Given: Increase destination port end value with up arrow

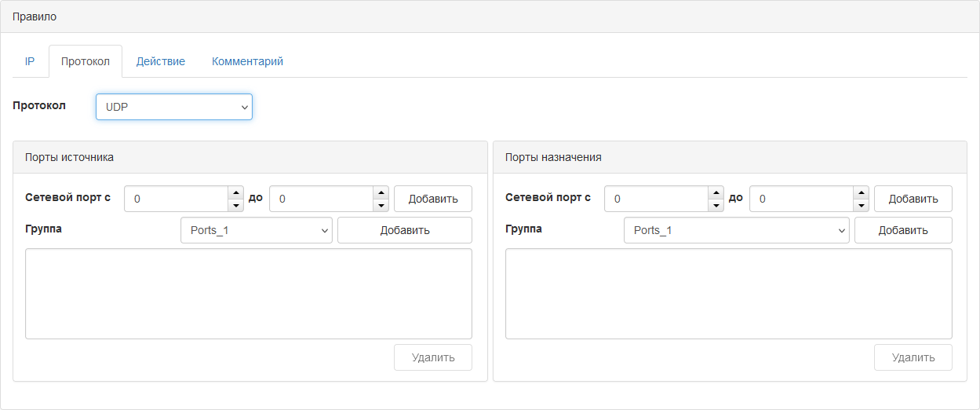Looking at the screenshot, I should coord(861,192).
